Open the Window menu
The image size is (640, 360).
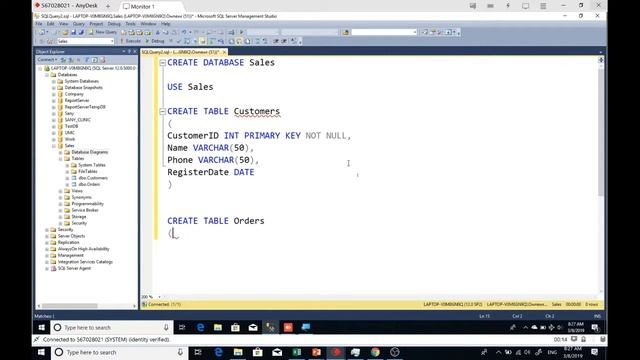pyautogui.click(x=148, y=24)
